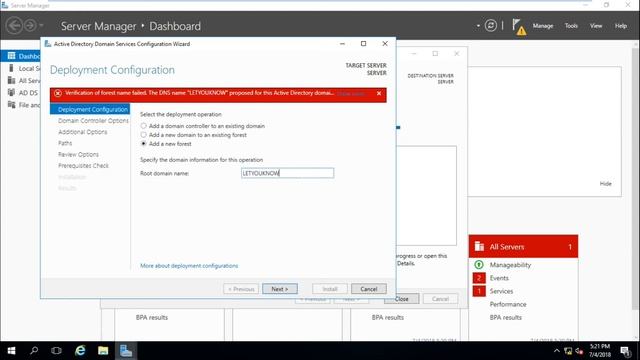Click Cancel in the background wizard window
Screen dimensions: 640x360
click(x=440, y=299)
